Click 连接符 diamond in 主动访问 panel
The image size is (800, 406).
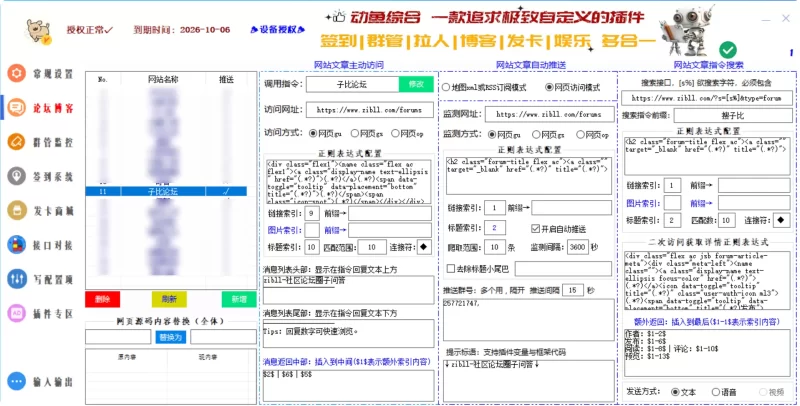[x=423, y=247]
